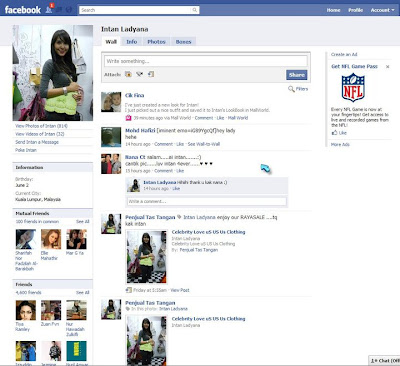Open Cik Fina's profile name

pyautogui.click(x=135, y=95)
